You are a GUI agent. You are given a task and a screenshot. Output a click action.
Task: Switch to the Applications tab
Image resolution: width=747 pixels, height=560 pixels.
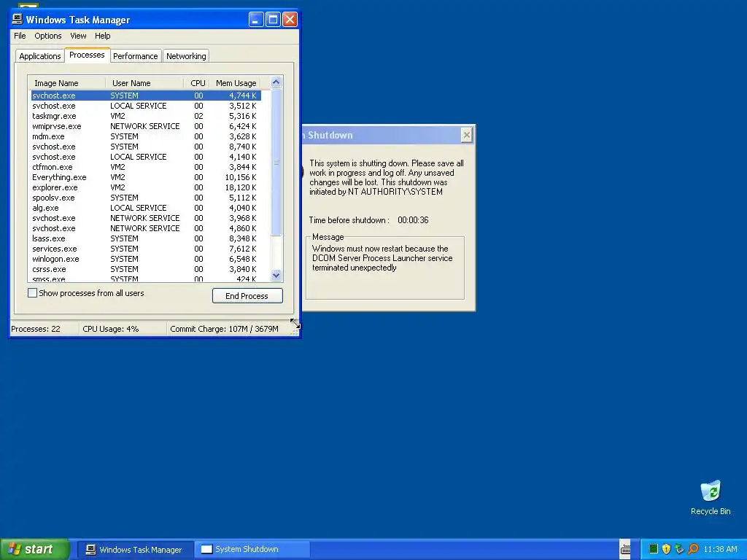(40, 56)
